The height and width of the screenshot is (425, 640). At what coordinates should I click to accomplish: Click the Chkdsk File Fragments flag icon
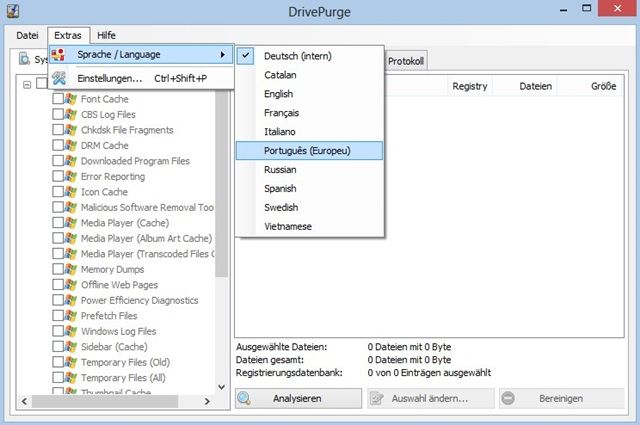(71, 130)
